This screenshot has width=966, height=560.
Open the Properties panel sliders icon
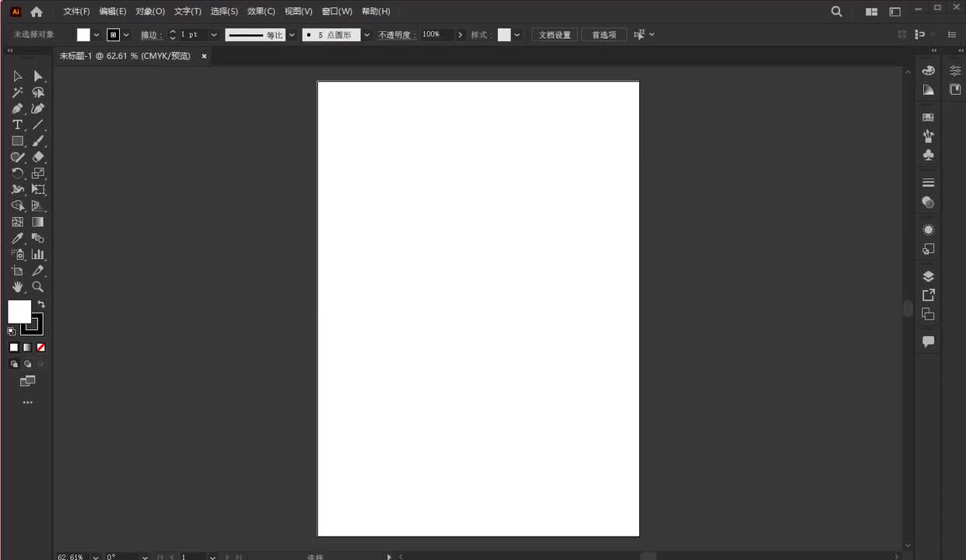pos(955,71)
